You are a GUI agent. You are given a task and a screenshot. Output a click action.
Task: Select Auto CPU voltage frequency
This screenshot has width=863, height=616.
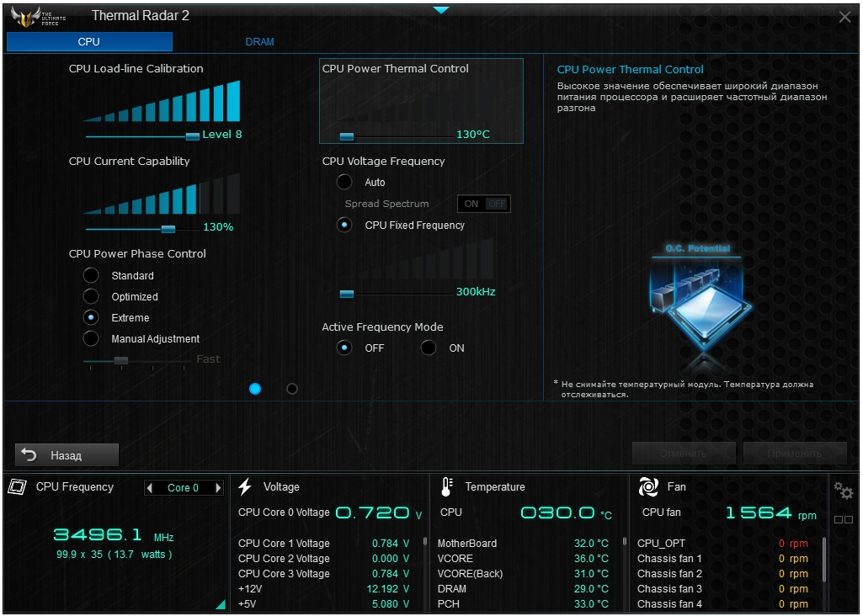344,182
